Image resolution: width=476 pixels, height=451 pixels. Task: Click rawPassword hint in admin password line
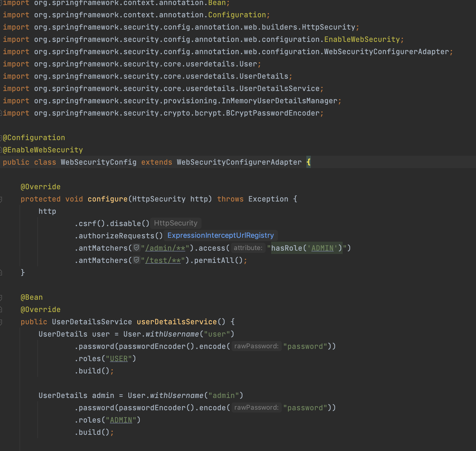coord(256,407)
